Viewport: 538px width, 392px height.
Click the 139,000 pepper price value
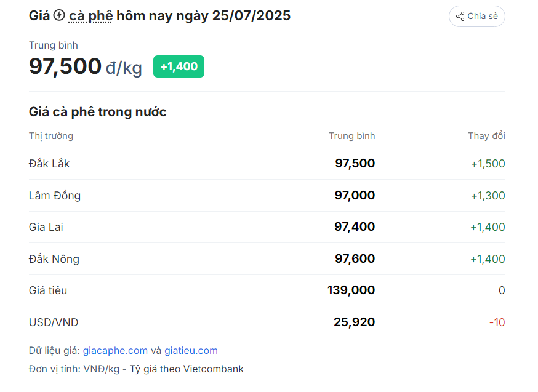point(351,290)
